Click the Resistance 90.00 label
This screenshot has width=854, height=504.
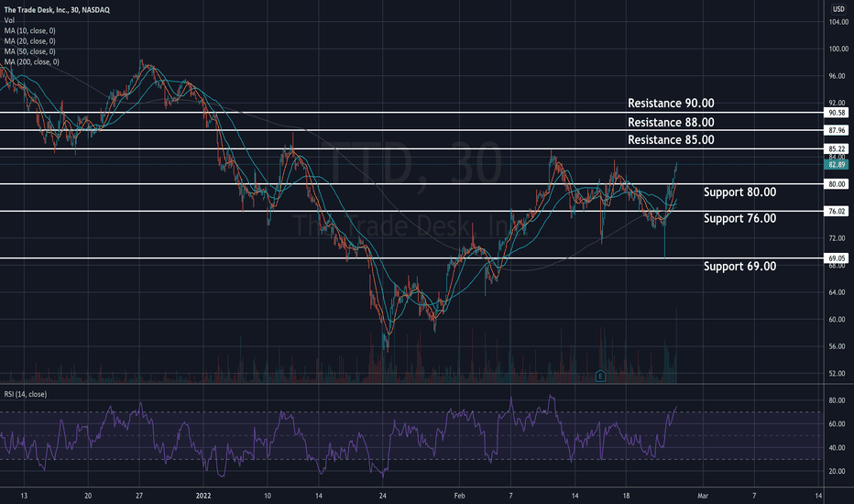point(671,103)
